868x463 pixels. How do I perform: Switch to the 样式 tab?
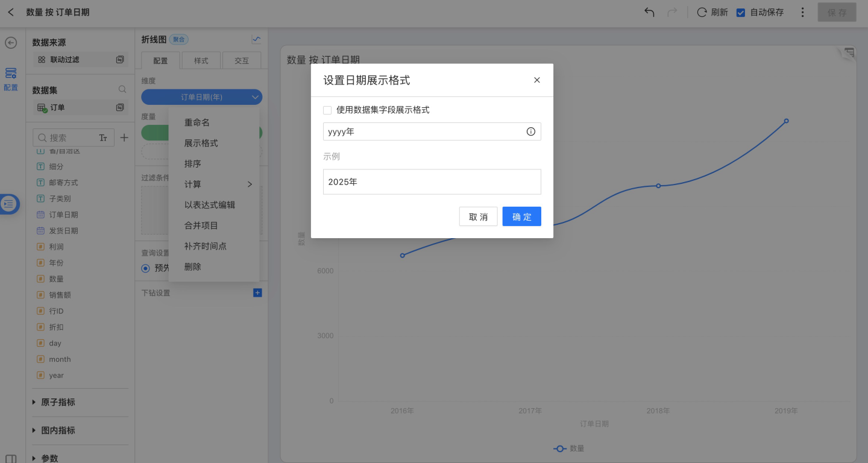point(201,61)
